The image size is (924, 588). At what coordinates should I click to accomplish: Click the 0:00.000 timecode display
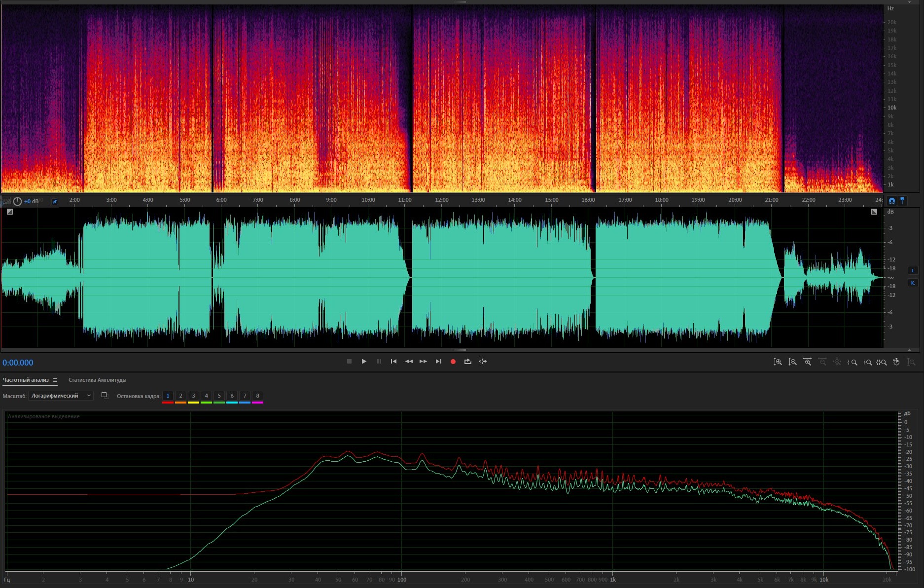tap(18, 363)
